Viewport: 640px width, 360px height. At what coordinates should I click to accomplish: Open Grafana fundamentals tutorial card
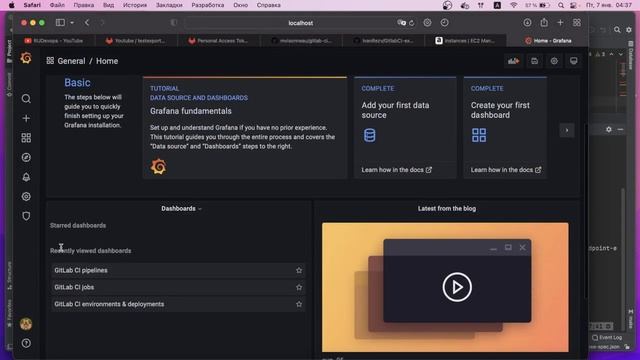[244, 127]
